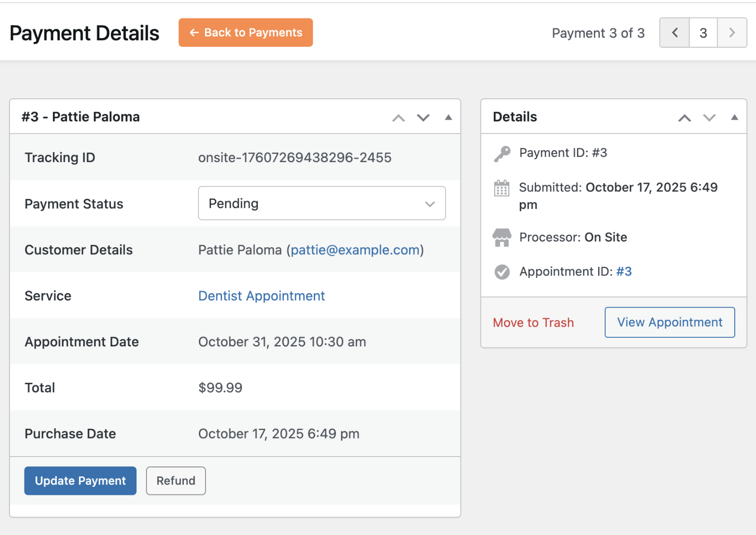Collapse the #3 - Pattie Paloma panel
This screenshot has width=756, height=535.
tap(448, 117)
